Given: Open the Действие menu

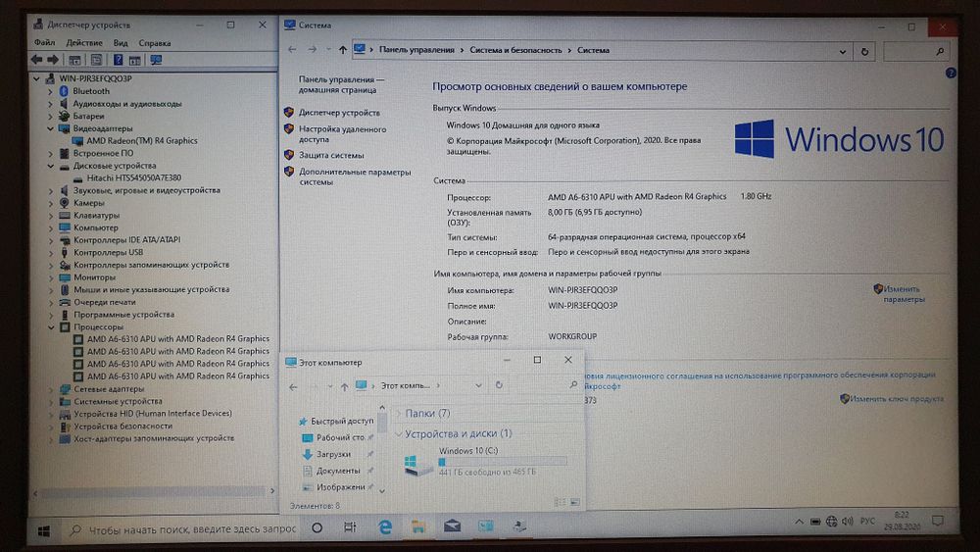Looking at the screenshot, I should coord(83,42).
